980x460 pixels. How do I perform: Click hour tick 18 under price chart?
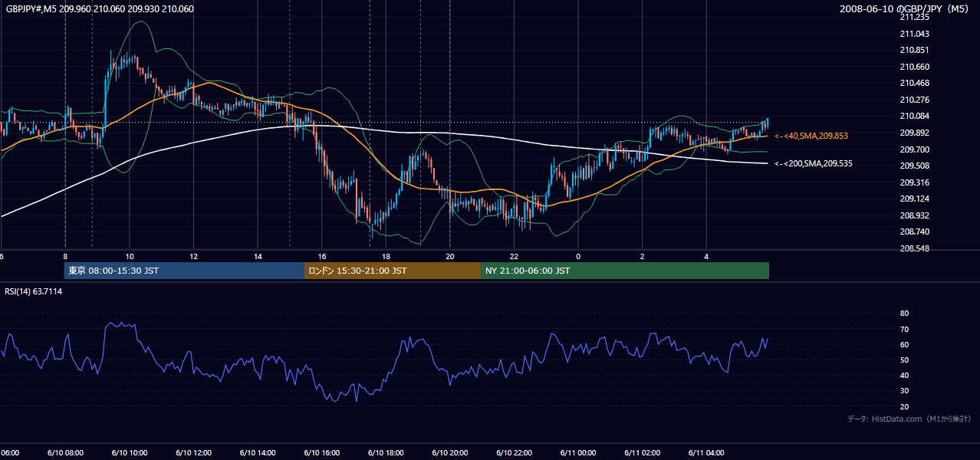click(386, 257)
